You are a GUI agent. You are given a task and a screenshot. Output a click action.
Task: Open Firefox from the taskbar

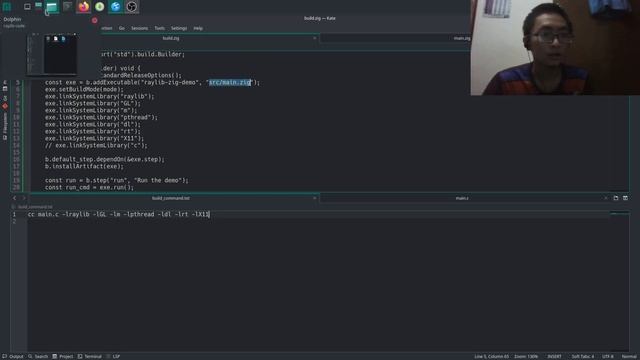pyautogui.click(x=84, y=7)
